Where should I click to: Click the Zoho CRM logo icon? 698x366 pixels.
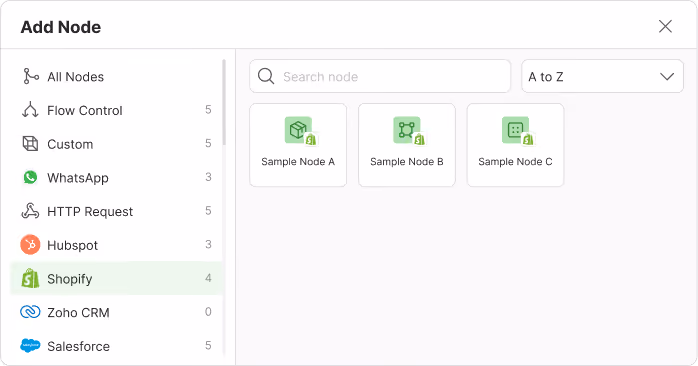[30, 312]
